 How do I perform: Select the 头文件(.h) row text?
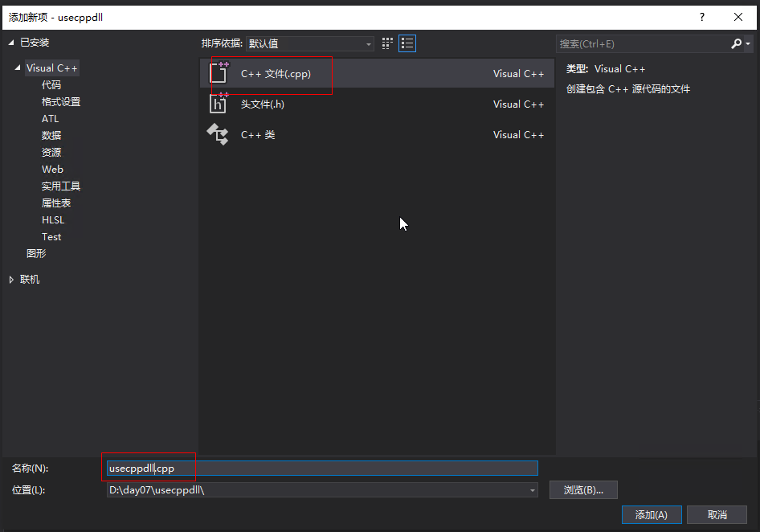tap(263, 104)
